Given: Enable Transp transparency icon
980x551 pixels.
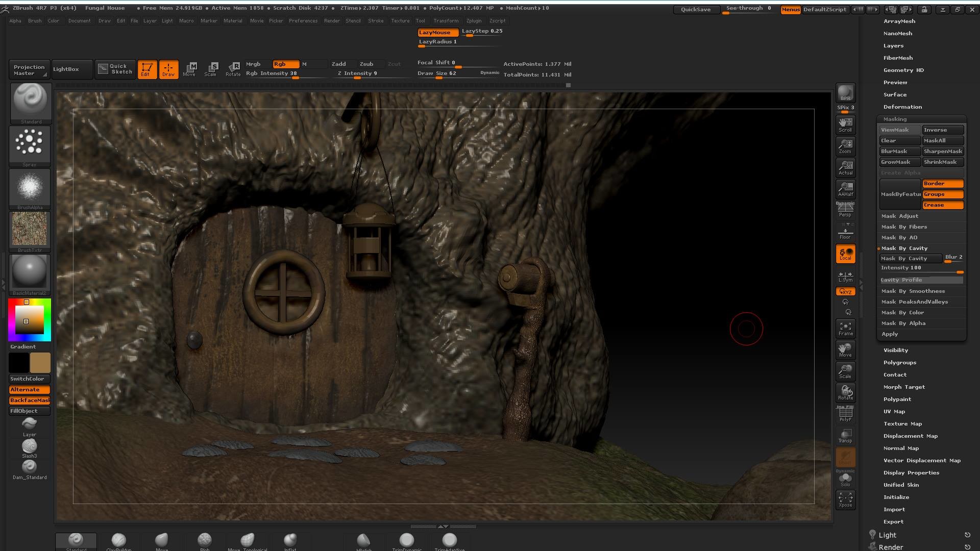Looking at the screenshot, I should tap(845, 435).
